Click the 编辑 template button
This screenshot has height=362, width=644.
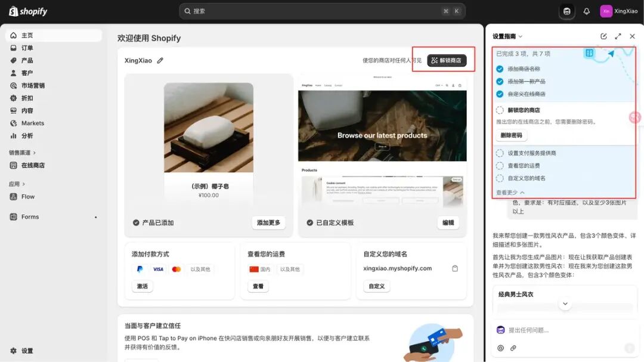pyautogui.click(x=448, y=222)
